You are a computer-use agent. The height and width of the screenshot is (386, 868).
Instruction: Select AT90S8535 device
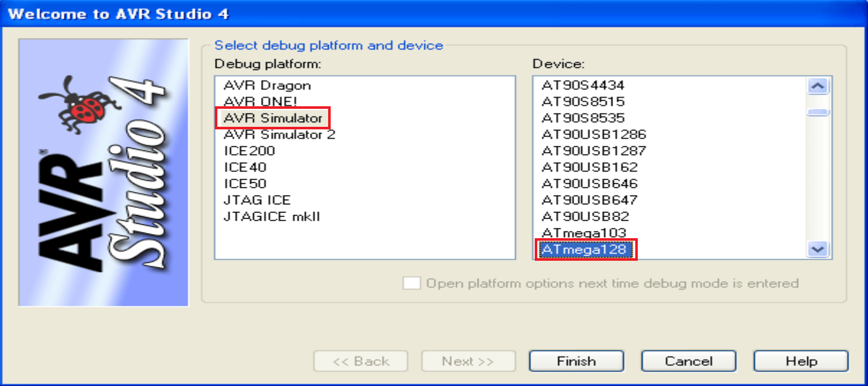(583, 118)
